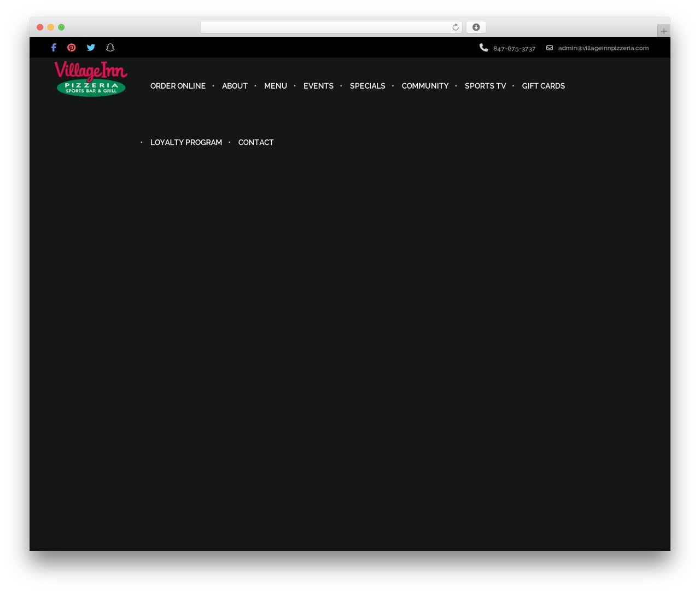Click the phone handset icon

[483, 48]
